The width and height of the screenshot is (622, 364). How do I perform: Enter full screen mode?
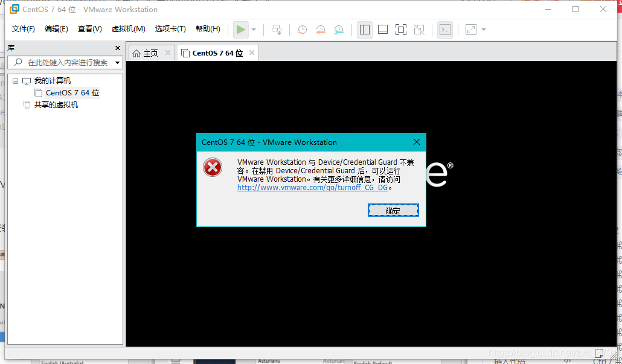pos(401,29)
